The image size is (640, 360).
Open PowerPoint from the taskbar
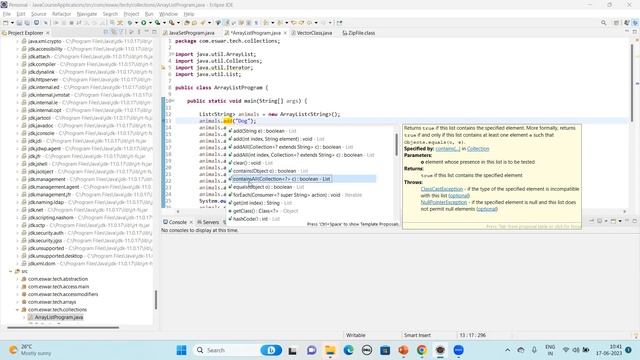(403, 350)
